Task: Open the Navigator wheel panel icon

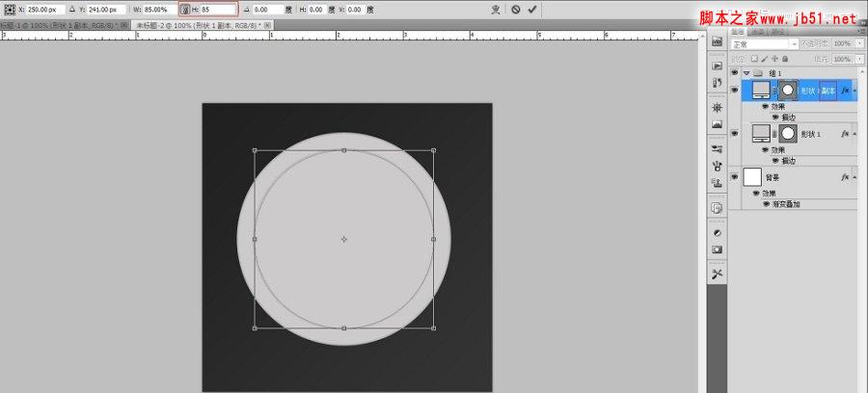Action: coord(717,107)
